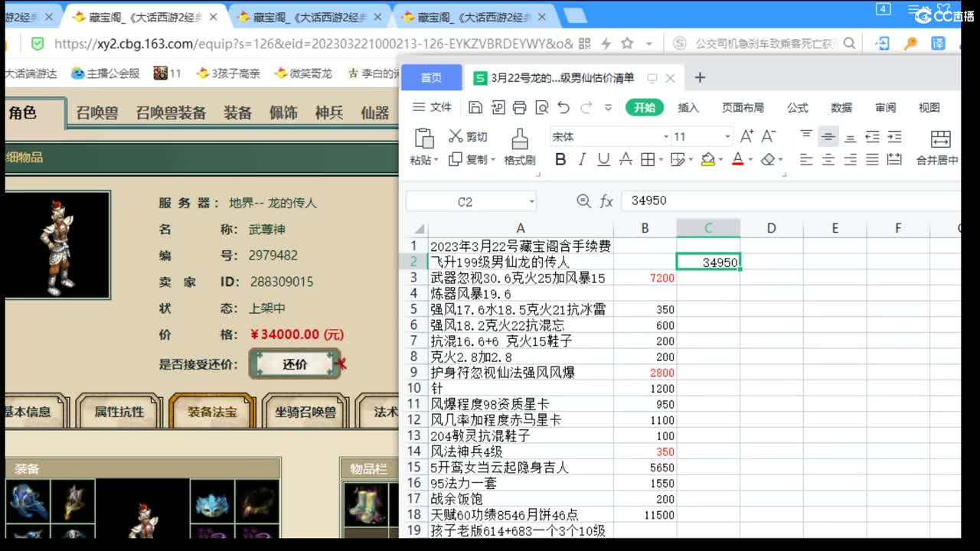Add a new WPS document tab
Image resolution: width=980 pixels, height=551 pixels.
tap(700, 77)
